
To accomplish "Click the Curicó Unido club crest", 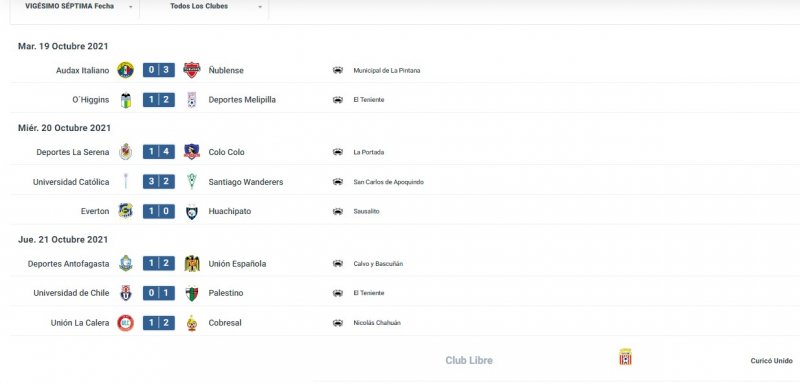I will 625,357.
